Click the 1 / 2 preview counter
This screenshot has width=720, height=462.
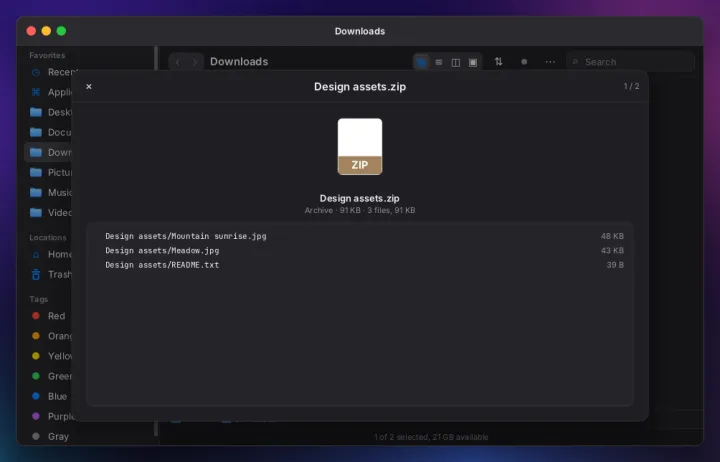tap(631, 86)
